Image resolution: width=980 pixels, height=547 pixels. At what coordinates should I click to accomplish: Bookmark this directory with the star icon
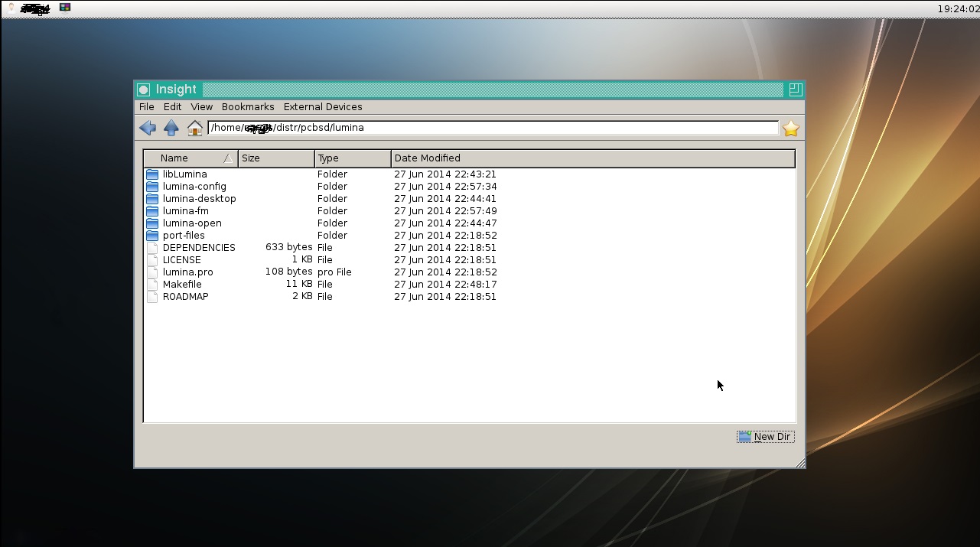[791, 129]
